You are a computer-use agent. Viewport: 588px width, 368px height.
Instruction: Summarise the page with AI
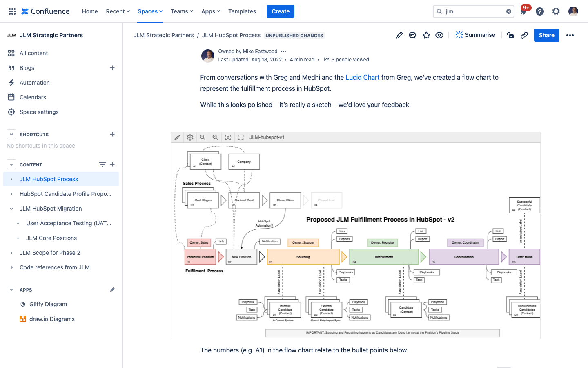475,35
